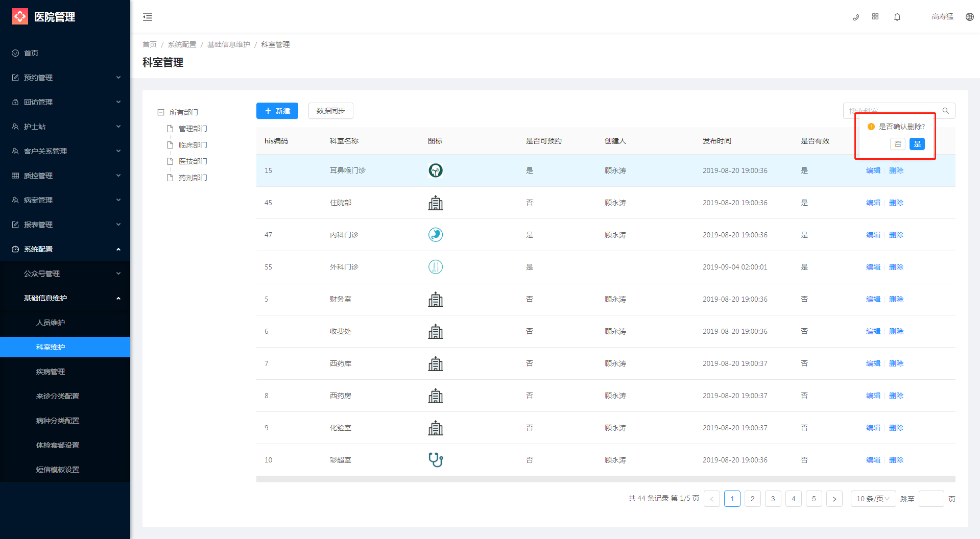The image size is (980, 539).
Task: Click the hospital management logo icon
Action: (20, 17)
